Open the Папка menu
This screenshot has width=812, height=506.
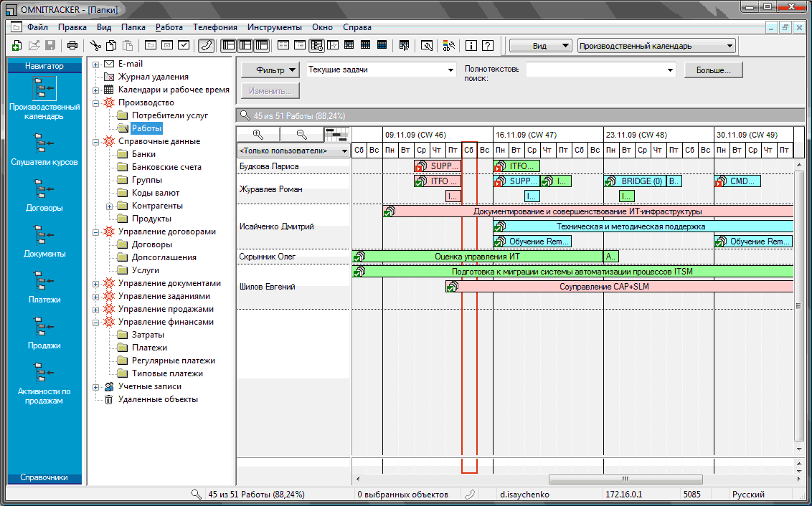(133, 27)
